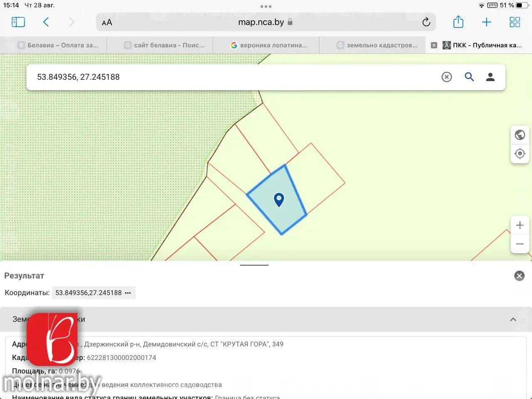Open the user account profile

[490, 77]
